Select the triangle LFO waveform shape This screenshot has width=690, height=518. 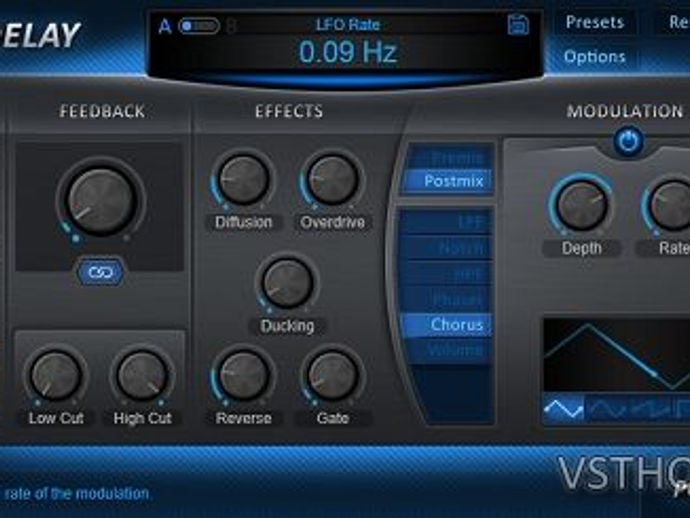[564, 409]
